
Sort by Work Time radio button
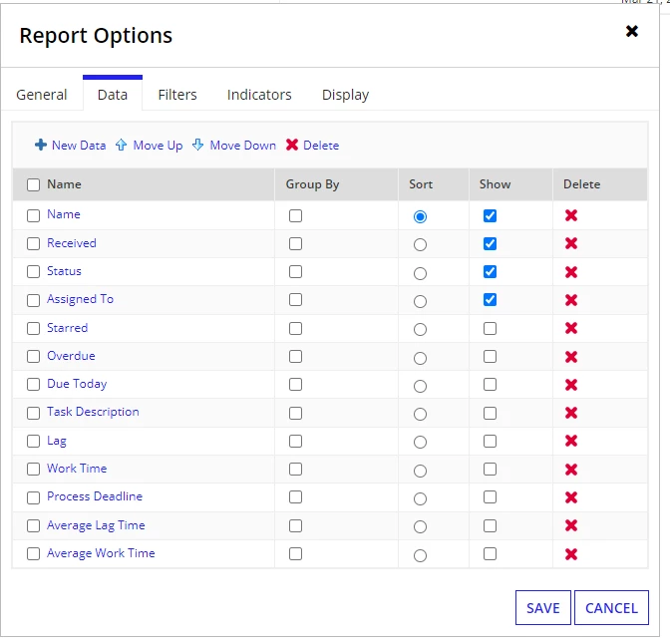(x=420, y=471)
